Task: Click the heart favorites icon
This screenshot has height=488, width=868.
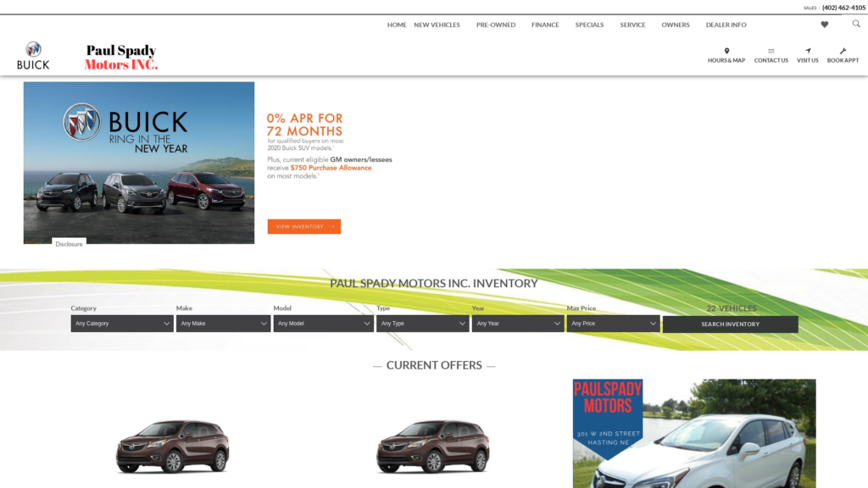Action: coord(824,25)
